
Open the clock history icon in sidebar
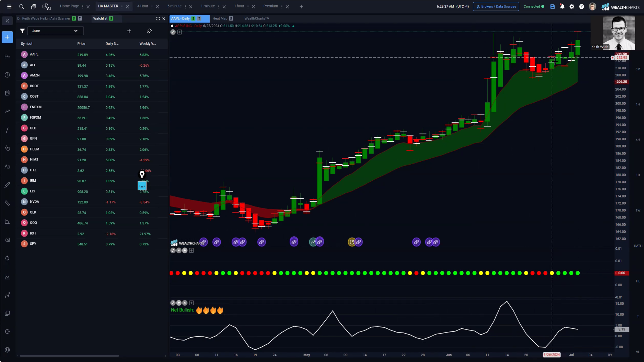(7, 75)
